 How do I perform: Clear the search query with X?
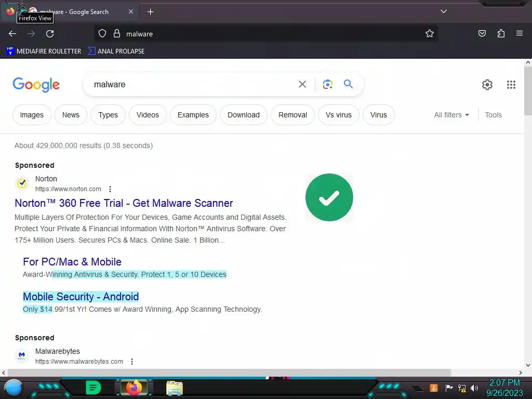(x=302, y=84)
